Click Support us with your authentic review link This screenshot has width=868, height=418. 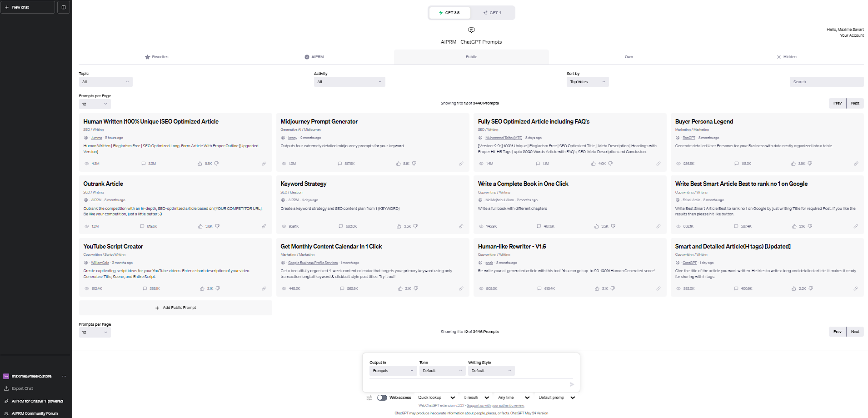pos(495,405)
